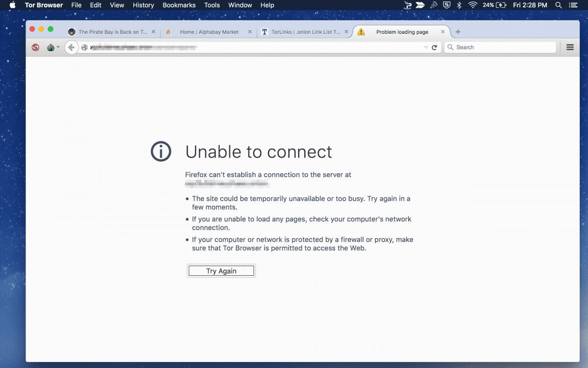Open the hamburger menu
Image resolution: width=588 pixels, height=368 pixels.
pos(570,48)
